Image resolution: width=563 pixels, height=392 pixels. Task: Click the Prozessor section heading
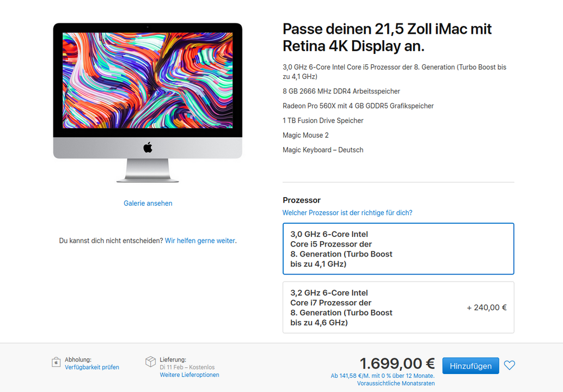[302, 200]
